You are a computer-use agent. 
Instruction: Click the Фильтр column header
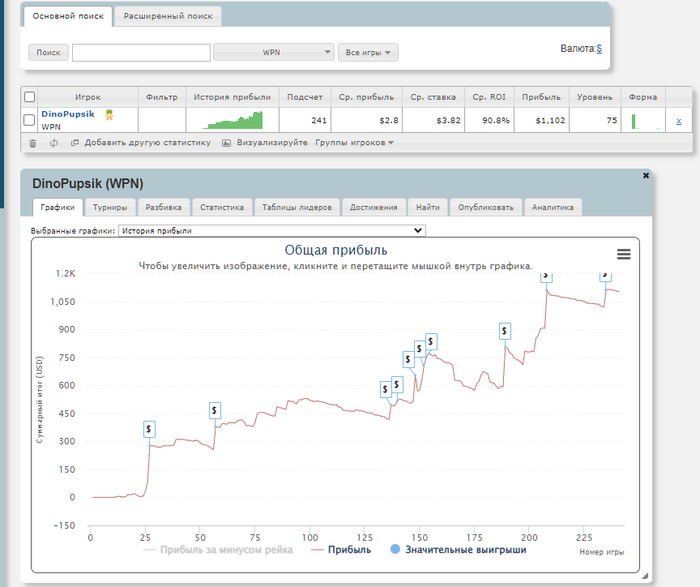point(162,97)
